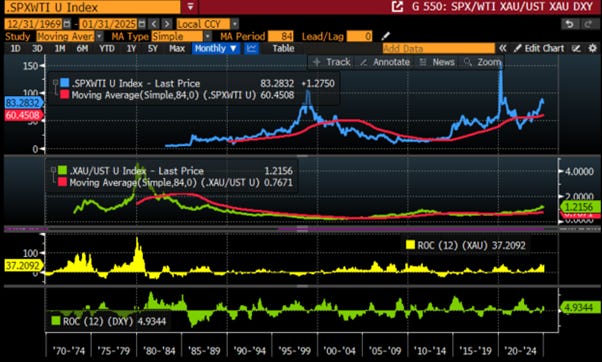
Task: Click the green ROC (12) (DXY) swatch
Action: point(56,321)
